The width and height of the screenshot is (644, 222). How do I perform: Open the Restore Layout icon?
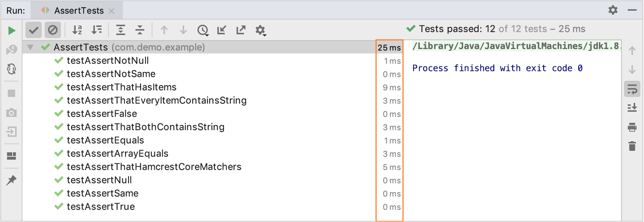[x=12, y=156]
